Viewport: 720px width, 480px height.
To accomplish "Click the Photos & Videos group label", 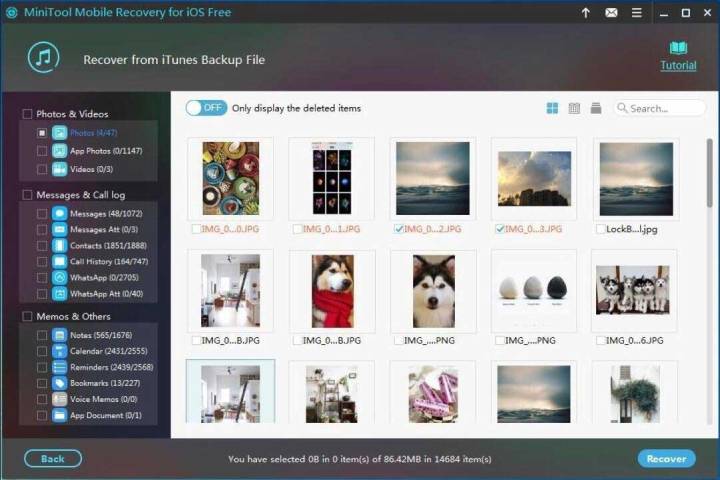I will [x=72, y=114].
